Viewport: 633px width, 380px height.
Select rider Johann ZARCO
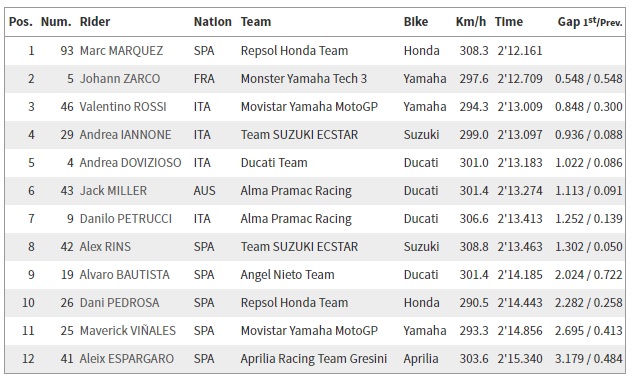120,79
